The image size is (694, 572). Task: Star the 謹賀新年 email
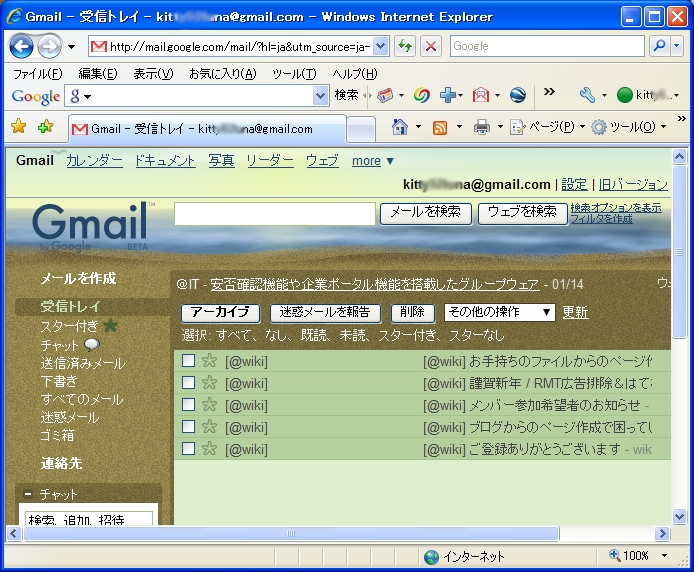(x=209, y=382)
